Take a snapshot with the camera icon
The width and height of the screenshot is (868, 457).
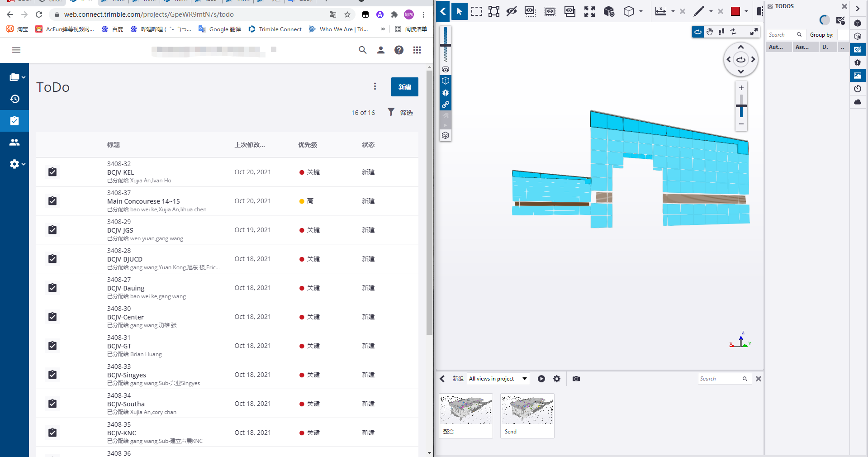(x=575, y=379)
